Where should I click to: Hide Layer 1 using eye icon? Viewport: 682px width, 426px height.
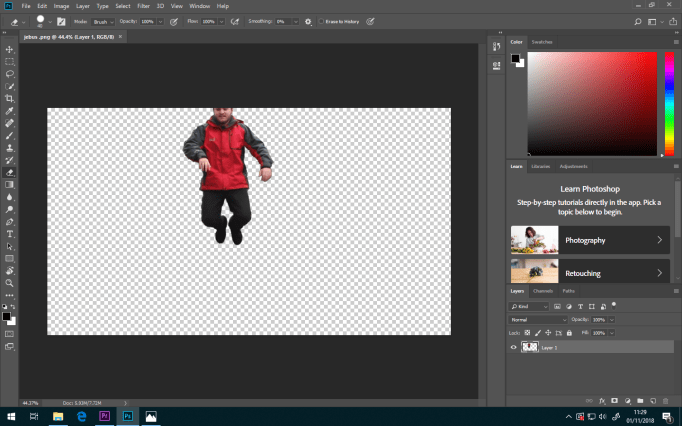pos(515,347)
